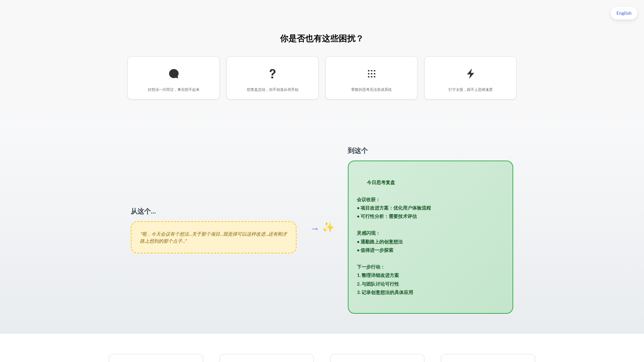Select the '想复盘总结' card text

click(x=272, y=89)
